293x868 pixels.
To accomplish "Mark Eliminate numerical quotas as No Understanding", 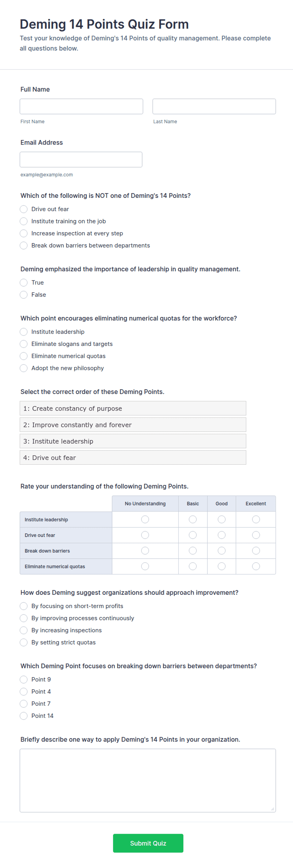I will click(145, 566).
